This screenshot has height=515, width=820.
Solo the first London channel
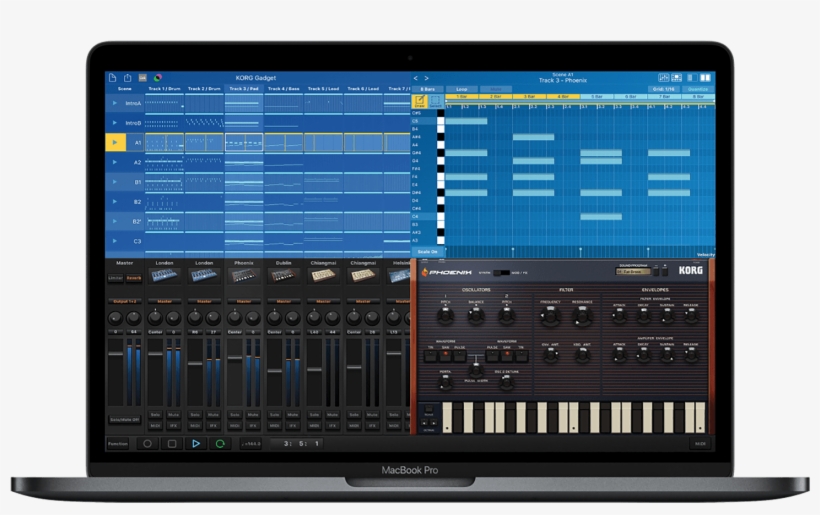tap(155, 415)
